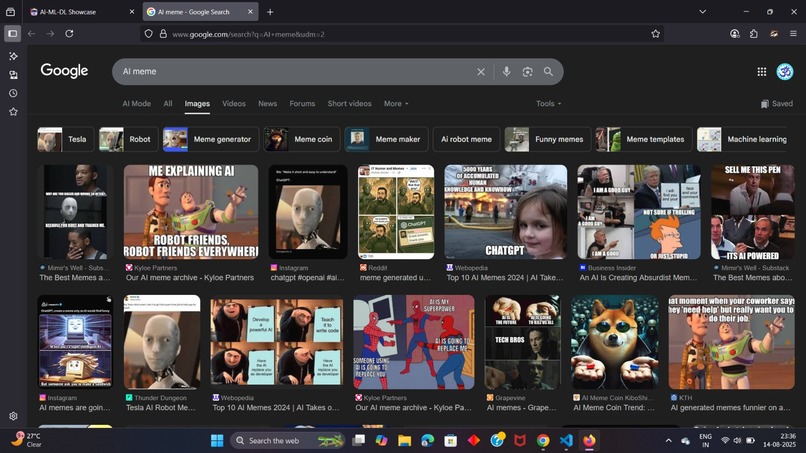Click the browser back arrow
Screen dimensions: 806x453
pos(31,34)
